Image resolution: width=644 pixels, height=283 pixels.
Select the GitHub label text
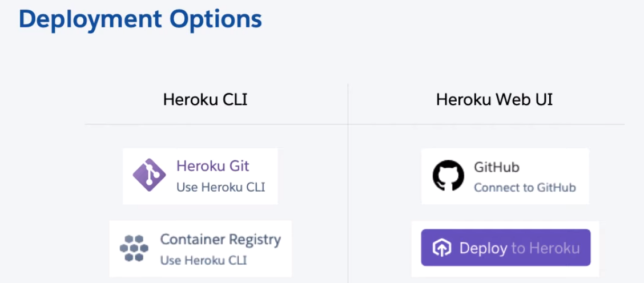click(497, 167)
